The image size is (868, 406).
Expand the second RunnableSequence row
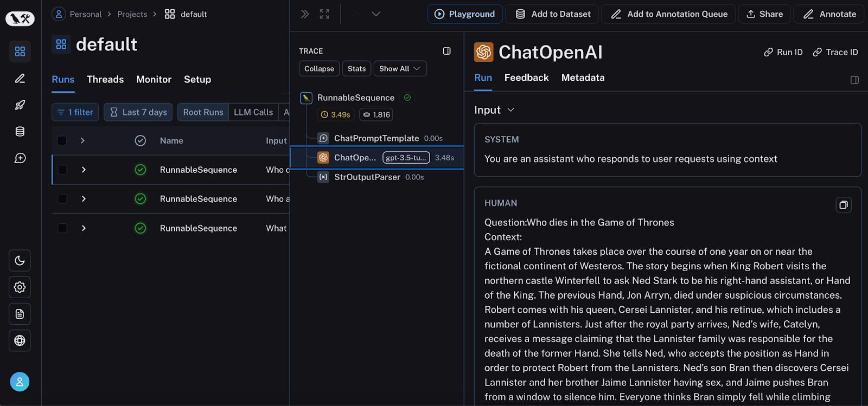(84, 199)
